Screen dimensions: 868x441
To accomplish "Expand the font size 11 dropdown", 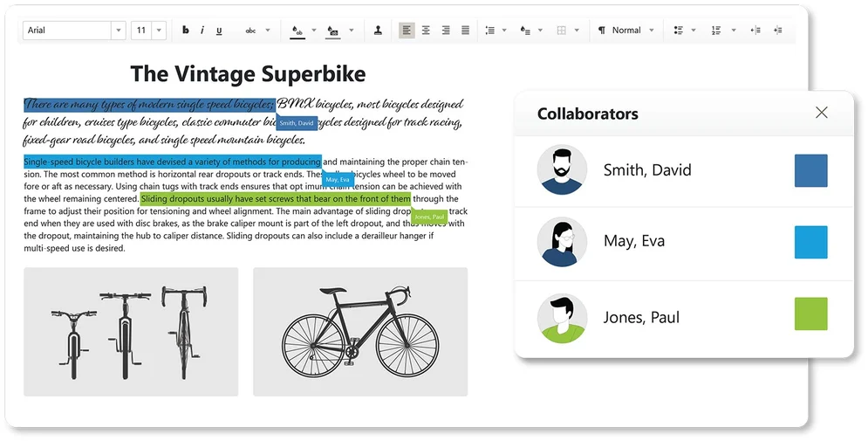I will [x=159, y=31].
